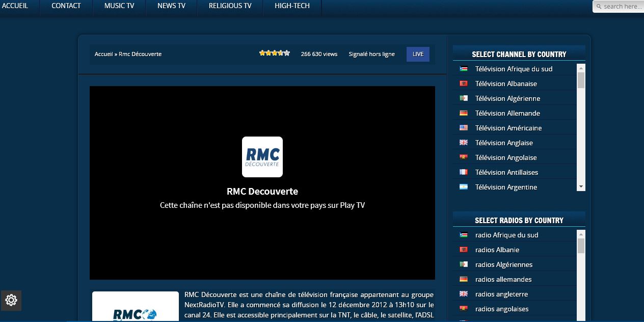This screenshot has width=644, height=322.
Task: Click the radios Algériennes flag icon
Action: (464, 264)
